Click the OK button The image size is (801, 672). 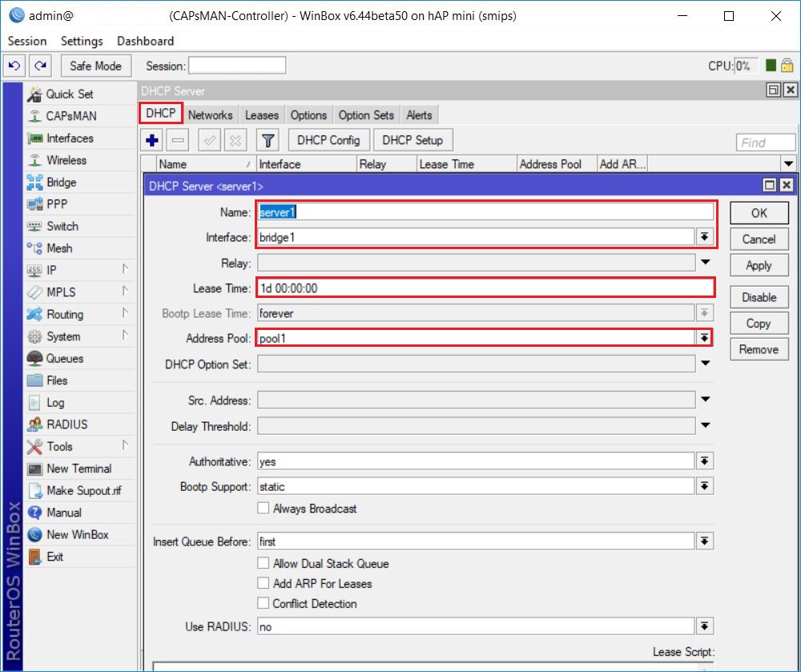coord(759,213)
